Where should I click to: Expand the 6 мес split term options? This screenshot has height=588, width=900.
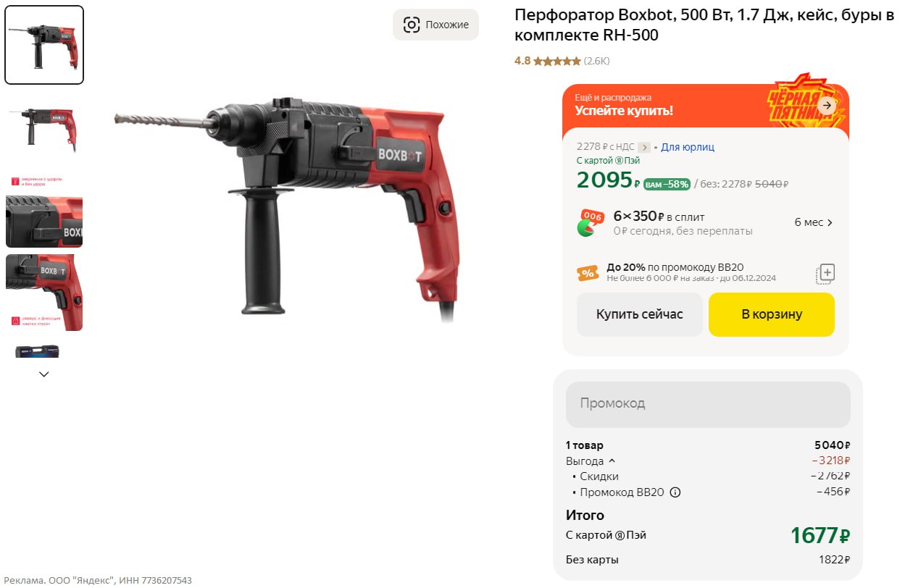tap(814, 222)
